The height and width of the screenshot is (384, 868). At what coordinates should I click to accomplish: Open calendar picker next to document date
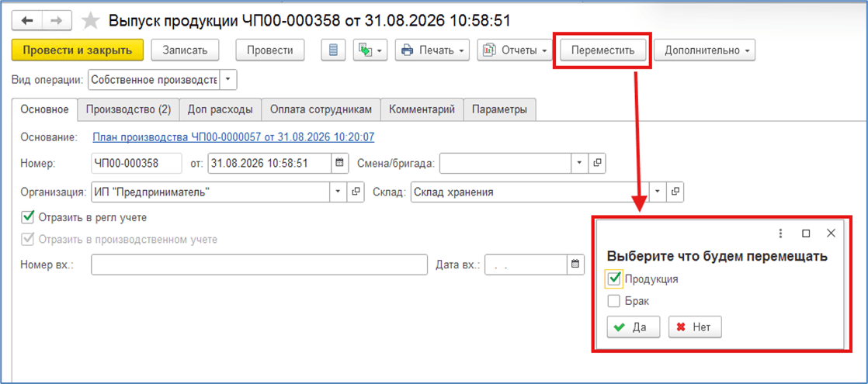[340, 163]
